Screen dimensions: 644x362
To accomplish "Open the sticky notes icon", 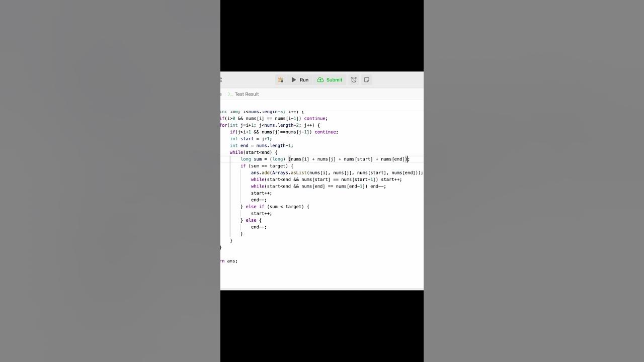I will pyautogui.click(x=367, y=80).
